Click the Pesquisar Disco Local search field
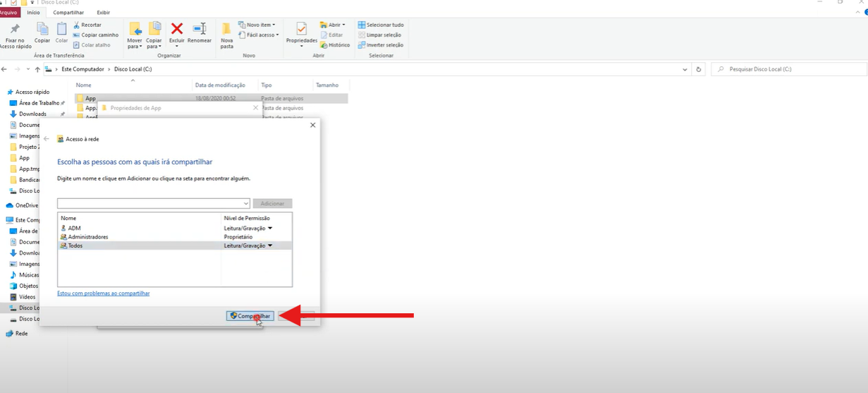Image resolution: width=868 pixels, height=393 pixels. point(790,69)
